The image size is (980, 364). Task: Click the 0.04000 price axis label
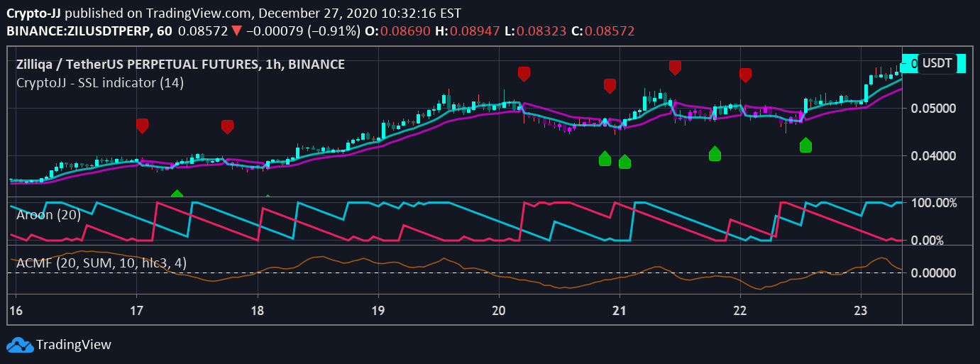tap(932, 155)
